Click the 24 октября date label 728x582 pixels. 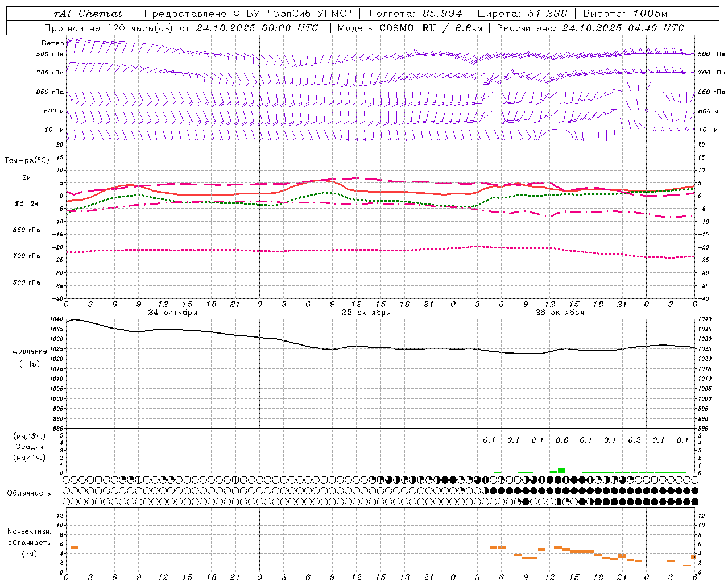click(x=173, y=313)
